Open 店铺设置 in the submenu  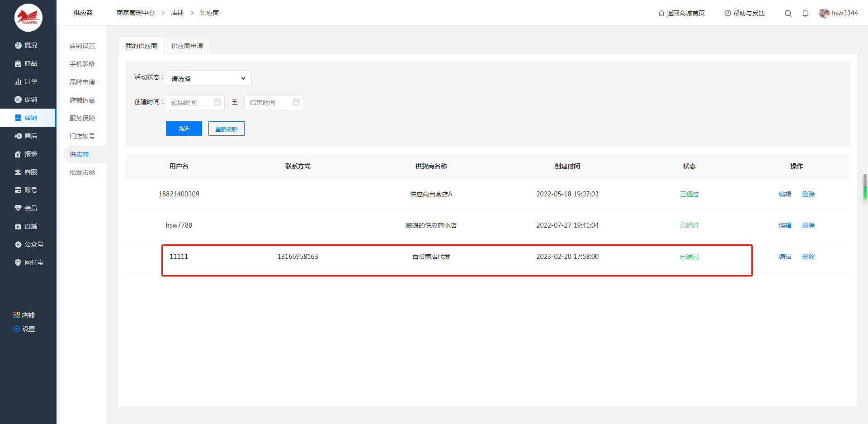pos(82,46)
